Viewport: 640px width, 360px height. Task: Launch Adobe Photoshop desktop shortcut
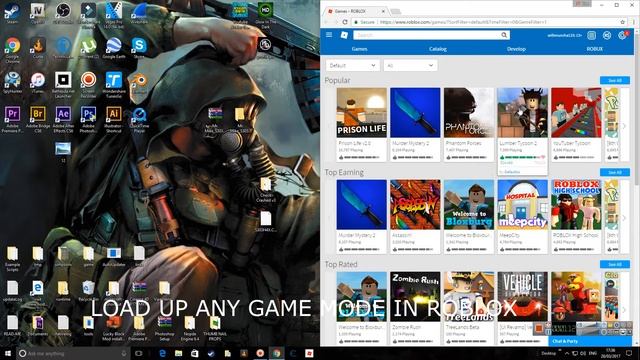tap(88, 120)
